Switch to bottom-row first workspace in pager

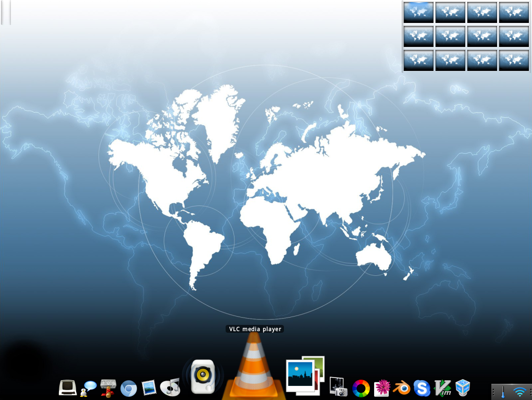418,60
